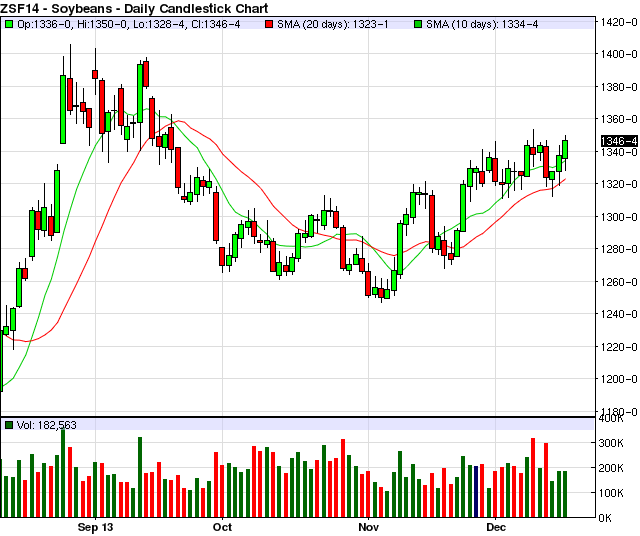This screenshot has width=640, height=536.
Task: Click the 1340-0 price axis label
Action: [x=619, y=152]
